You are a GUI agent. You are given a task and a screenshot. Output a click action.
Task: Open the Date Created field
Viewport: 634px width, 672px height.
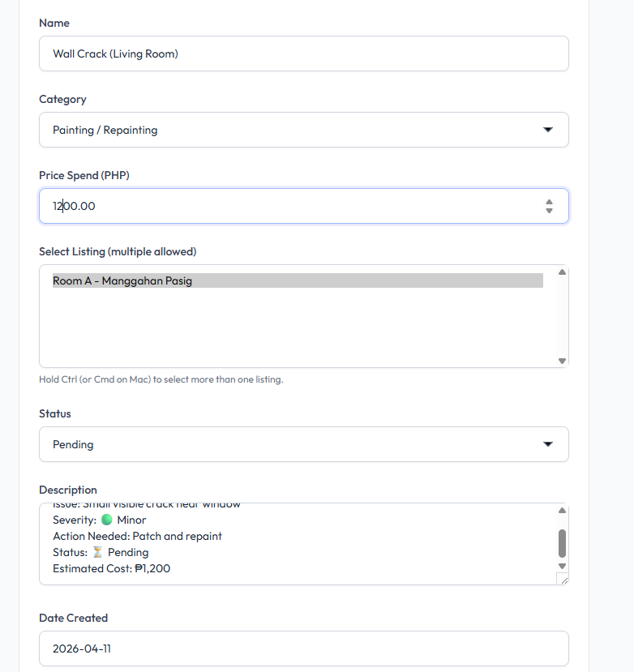click(x=303, y=648)
